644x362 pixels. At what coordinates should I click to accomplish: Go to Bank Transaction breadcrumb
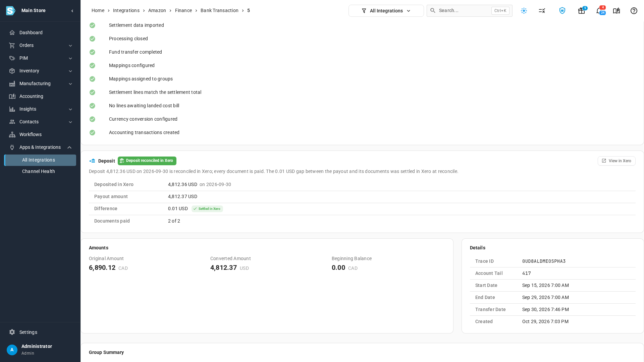pos(219,10)
